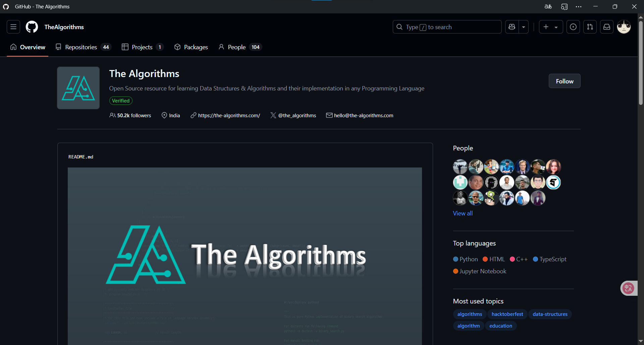Viewport: 644px width, 345px height.
Task: Click The Algorithms organization logo avatar
Action: 78,88
